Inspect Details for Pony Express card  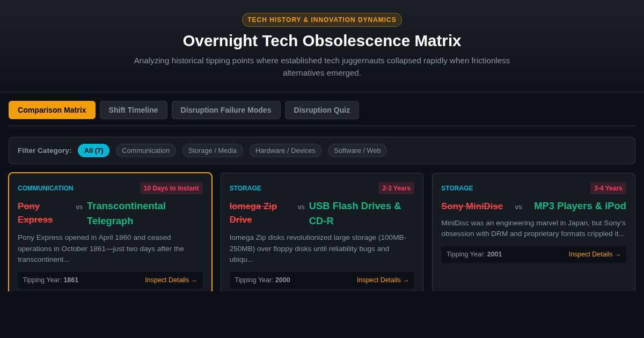click(171, 280)
